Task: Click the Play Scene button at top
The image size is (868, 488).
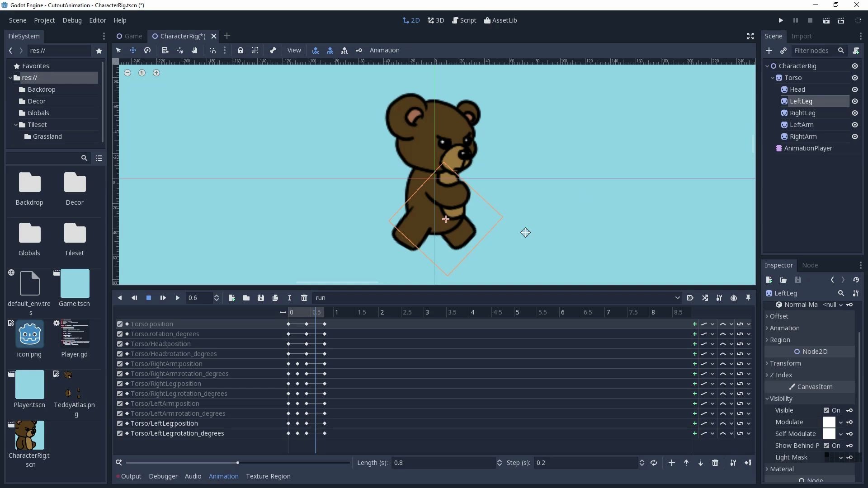Action: 826,20
